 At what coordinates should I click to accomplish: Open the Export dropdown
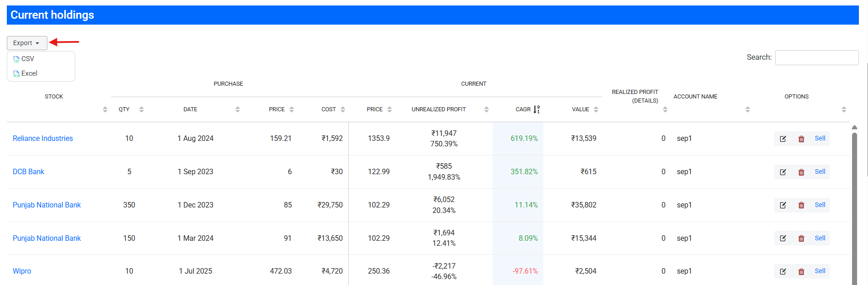(x=27, y=43)
